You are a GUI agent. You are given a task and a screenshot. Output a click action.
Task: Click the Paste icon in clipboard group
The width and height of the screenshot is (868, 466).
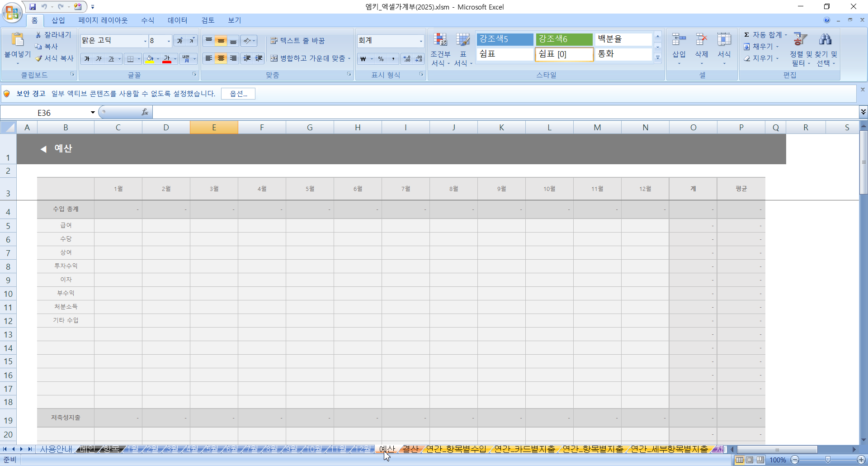pos(18,40)
